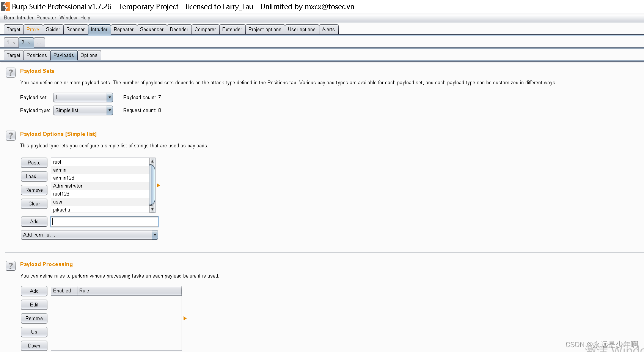Image resolution: width=644 pixels, height=352 pixels.
Task: Close Intruder attack tab 2
Action: tap(29, 43)
